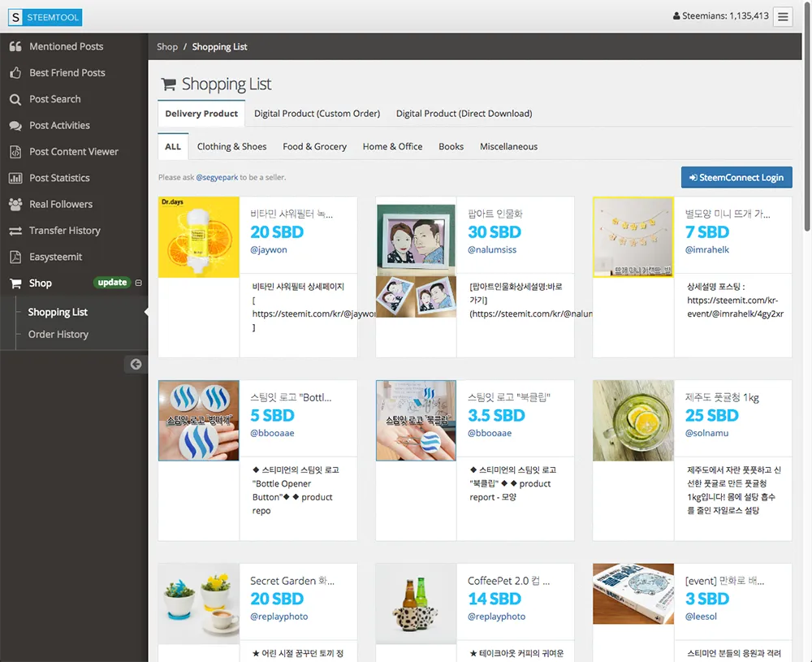Open Post Statistics page
This screenshot has height=662, width=812.
point(59,178)
